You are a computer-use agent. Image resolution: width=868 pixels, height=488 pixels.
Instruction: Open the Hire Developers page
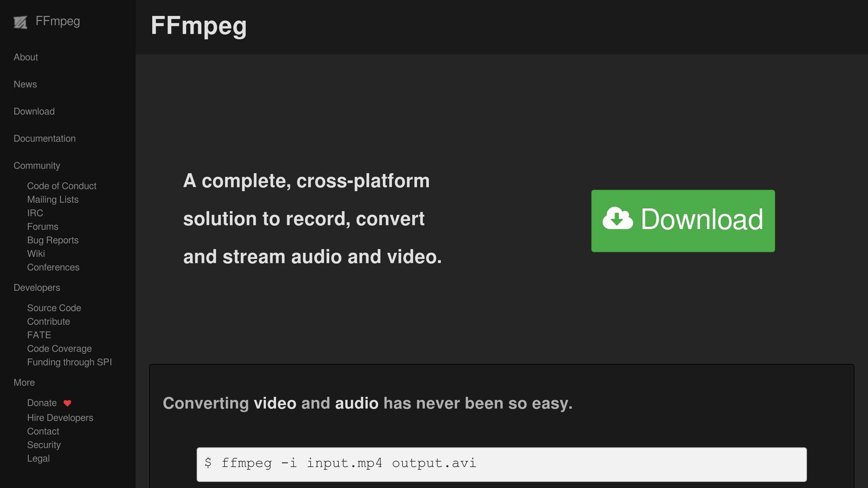click(x=60, y=417)
